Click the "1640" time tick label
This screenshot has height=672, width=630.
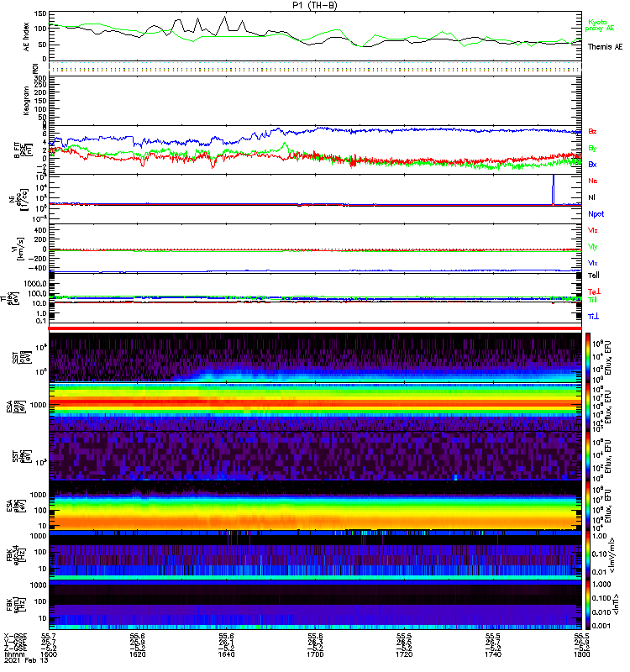pos(226,654)
